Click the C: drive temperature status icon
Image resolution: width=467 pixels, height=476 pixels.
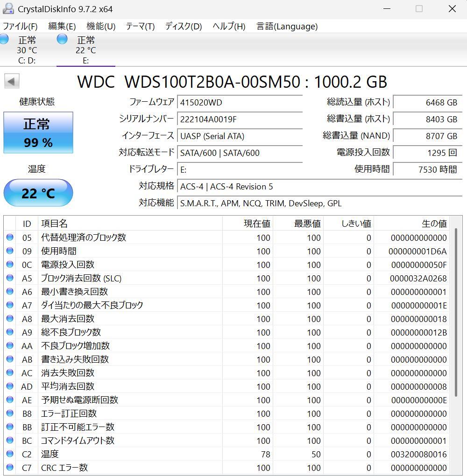click(x=4, y=41)
